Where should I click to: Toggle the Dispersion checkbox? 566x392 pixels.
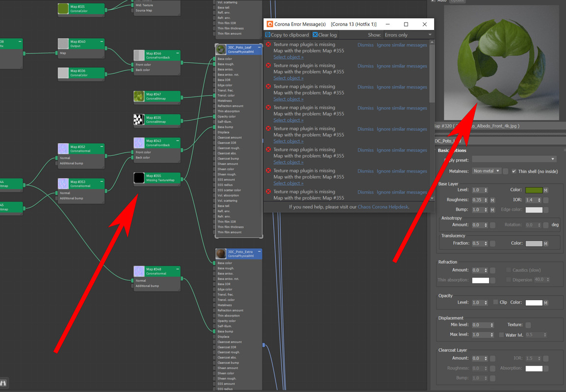click(x=508, y=280)
